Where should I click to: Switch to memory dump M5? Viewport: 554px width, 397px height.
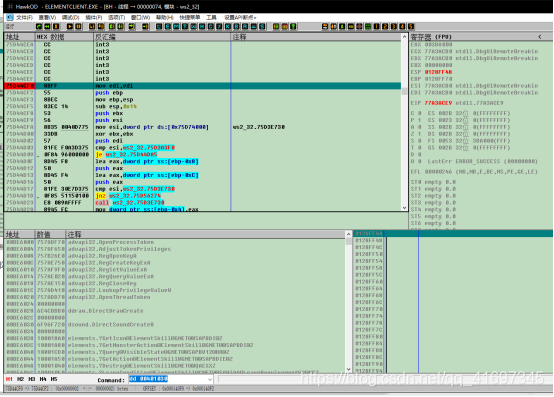point(54,379)
